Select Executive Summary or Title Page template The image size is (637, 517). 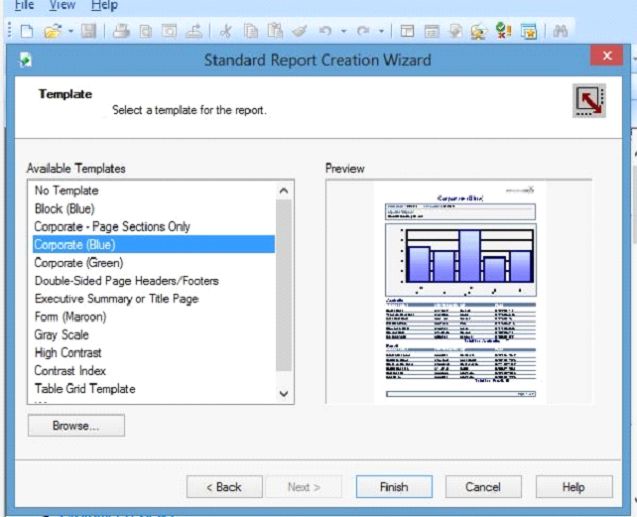coord(154,299)
